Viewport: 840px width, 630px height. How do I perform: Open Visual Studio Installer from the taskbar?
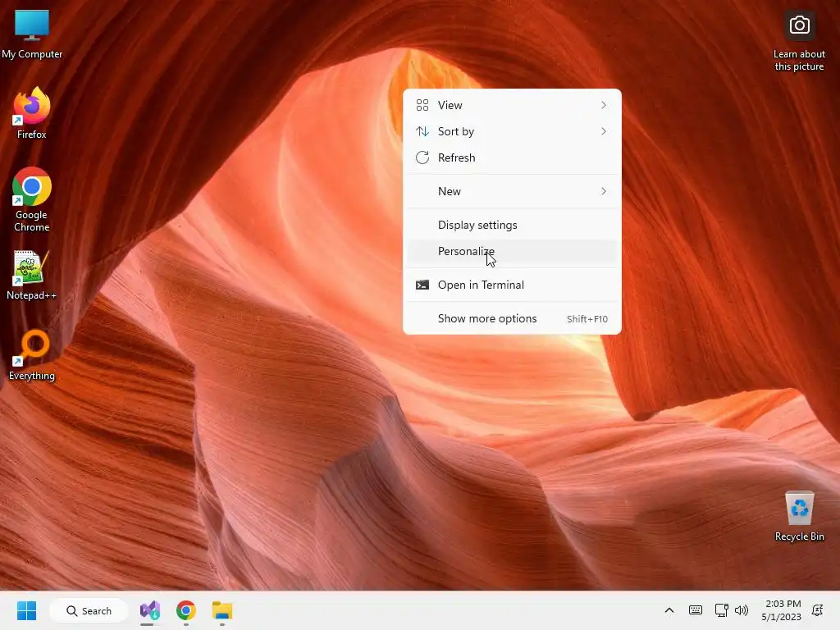pos(150,610)
